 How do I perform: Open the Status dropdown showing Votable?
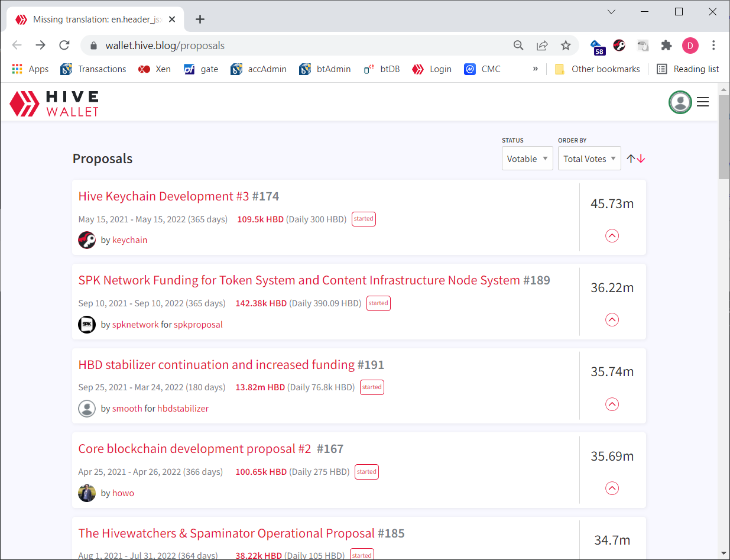(527, 158)
